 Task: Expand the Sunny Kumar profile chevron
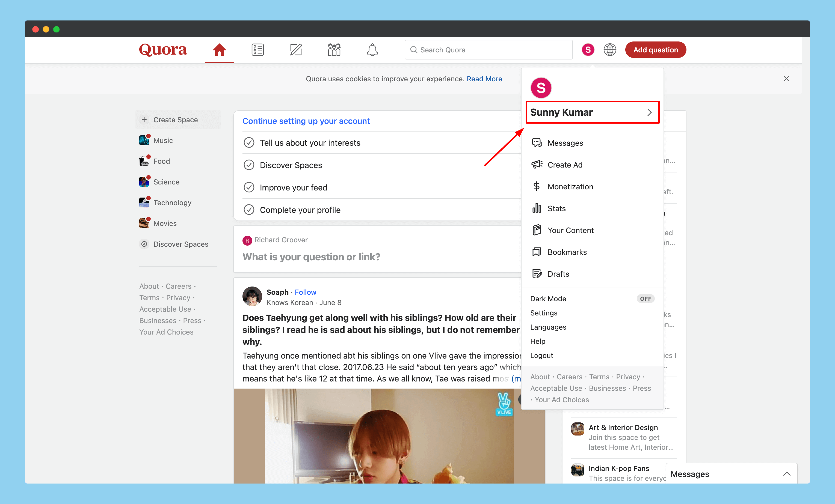pos(649,112)
